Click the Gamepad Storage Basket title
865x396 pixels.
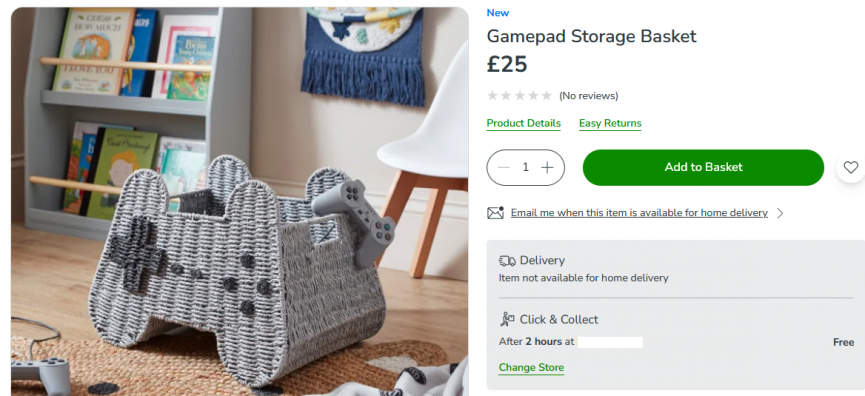(591, 36)
